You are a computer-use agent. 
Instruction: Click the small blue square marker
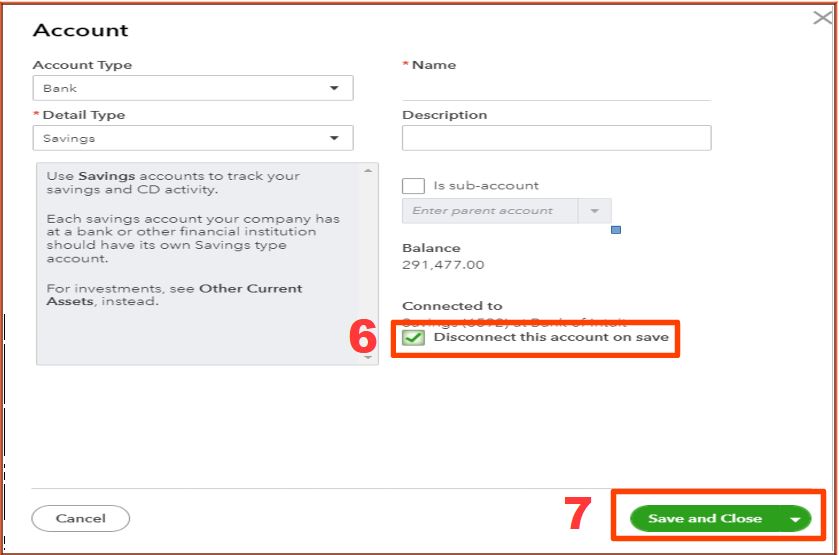click(615, 230)
